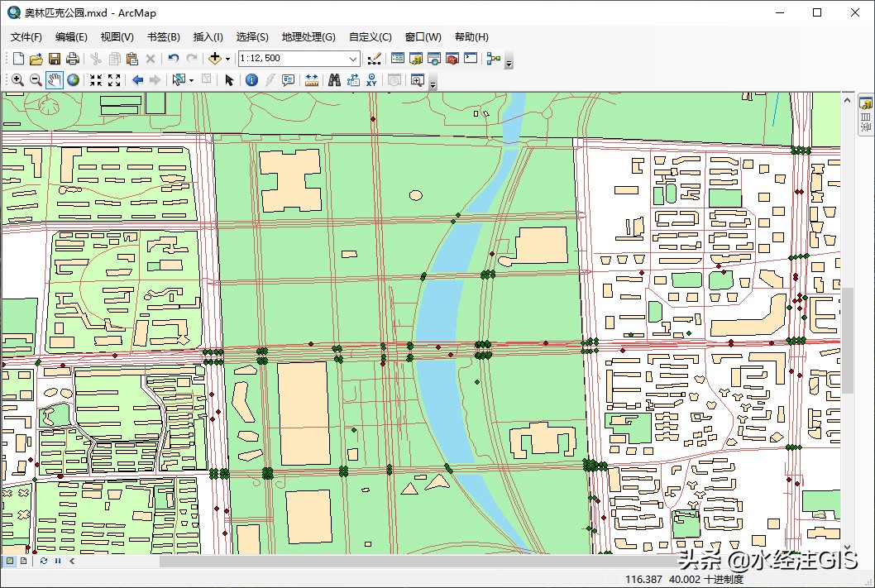
Task: Select the Identify tool
Action: 251,80
